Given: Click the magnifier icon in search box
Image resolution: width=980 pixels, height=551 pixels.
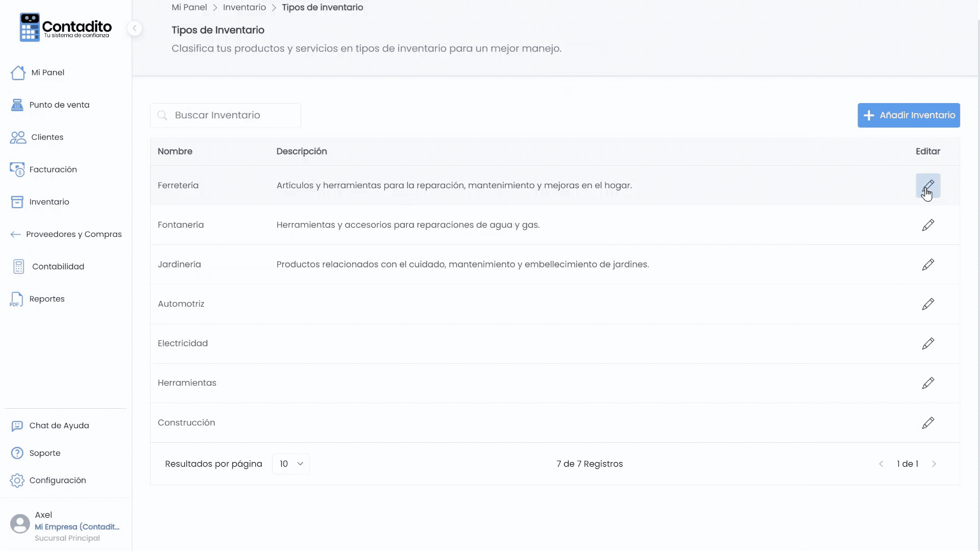Looking at the screenshot, I should coord(162,115).
